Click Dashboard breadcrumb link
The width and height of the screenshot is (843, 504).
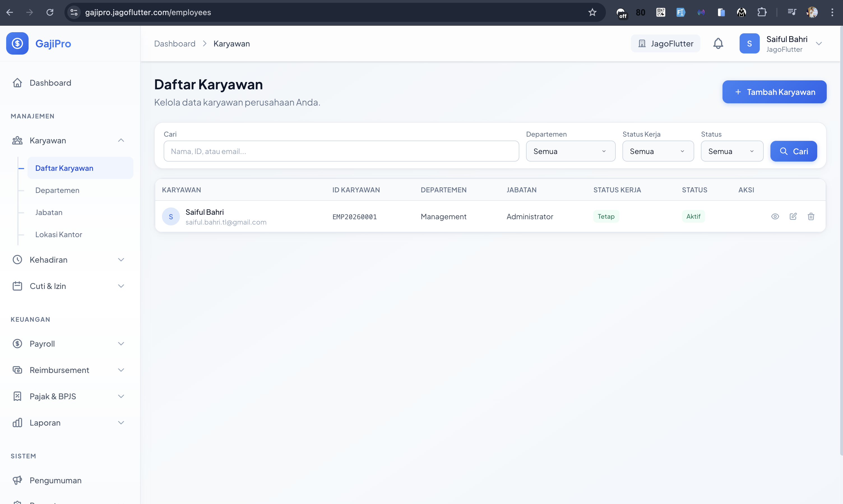[175, 43]
